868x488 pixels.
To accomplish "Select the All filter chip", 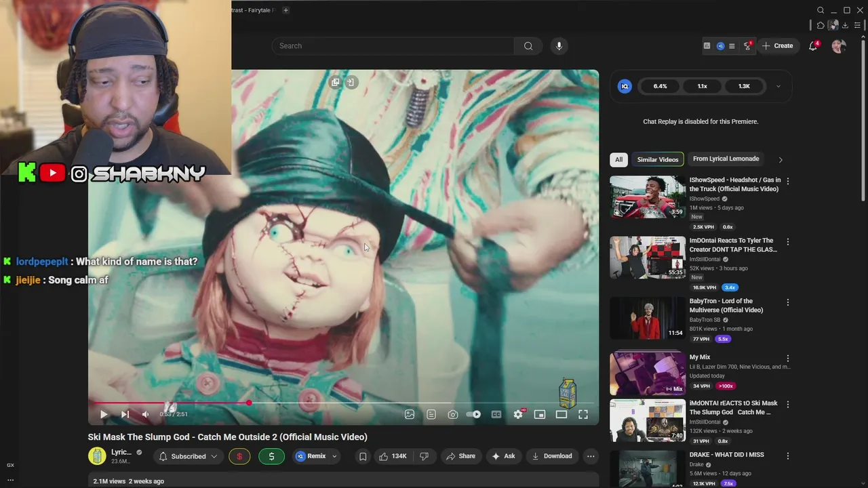I will pos(618,159).
